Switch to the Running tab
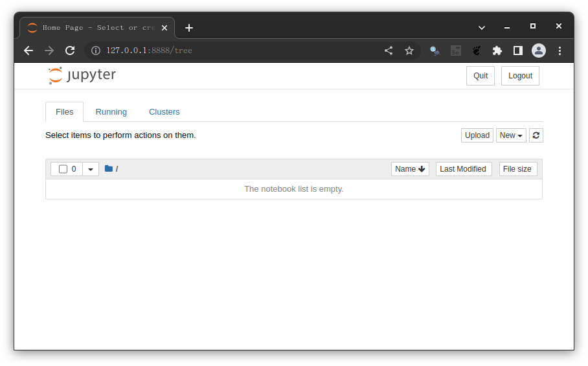 111,112
